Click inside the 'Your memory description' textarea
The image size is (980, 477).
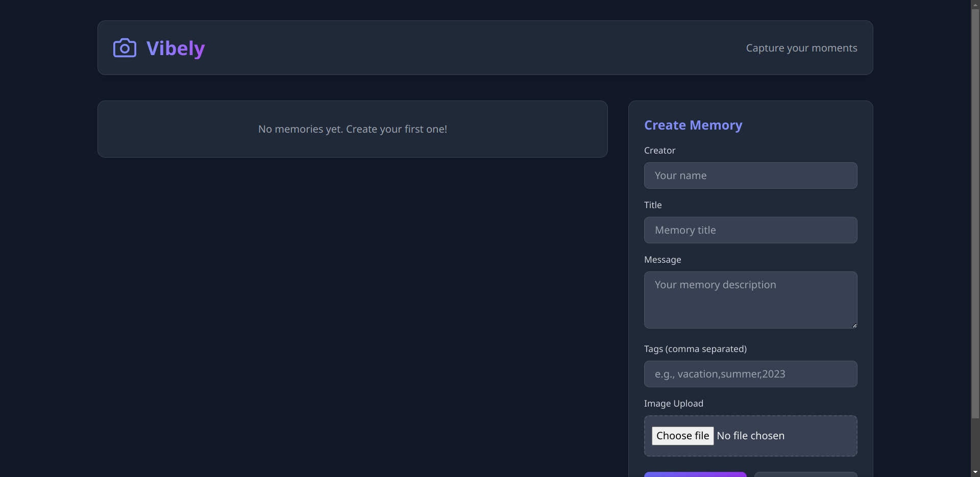tap(750, 300)
